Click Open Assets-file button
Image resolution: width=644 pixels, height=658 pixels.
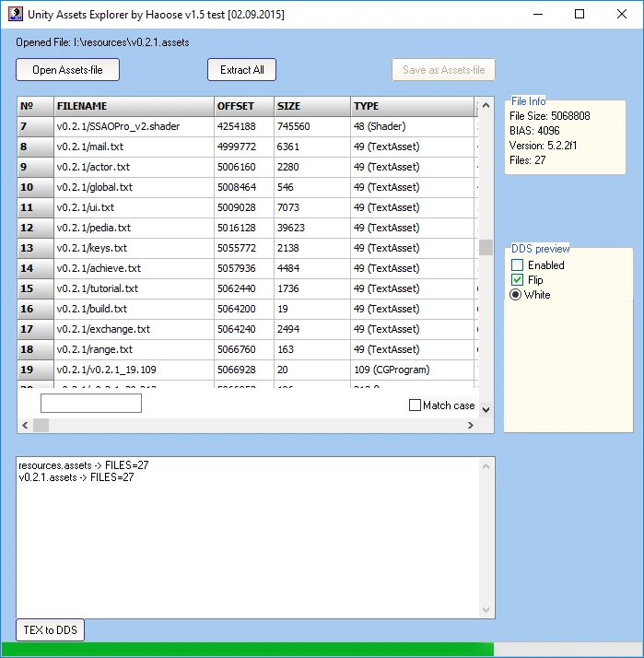tap(67, 70)
